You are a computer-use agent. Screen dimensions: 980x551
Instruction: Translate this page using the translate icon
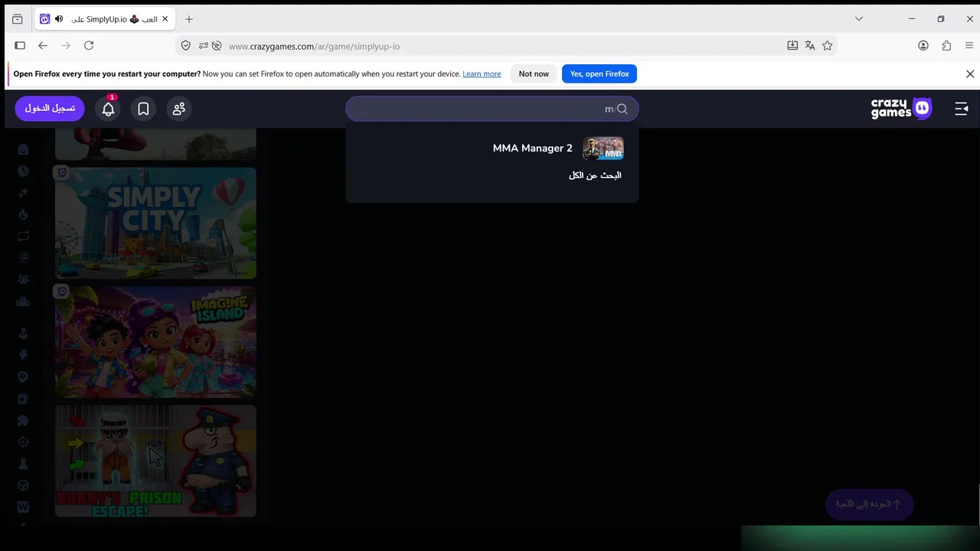(x=810, y=46)
